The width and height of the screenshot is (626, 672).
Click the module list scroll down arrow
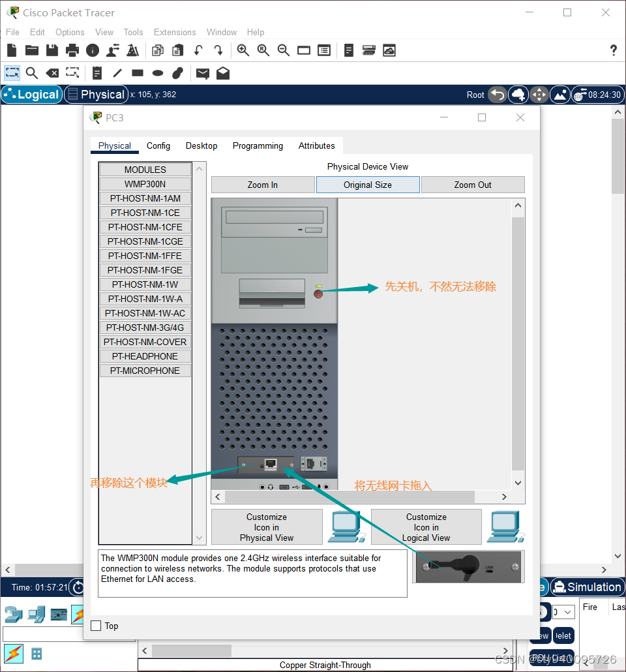(200, 538)
